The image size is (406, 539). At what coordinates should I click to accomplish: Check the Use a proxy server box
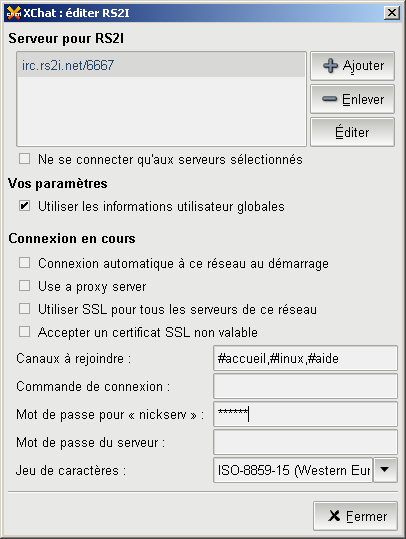tap(24, 286)
